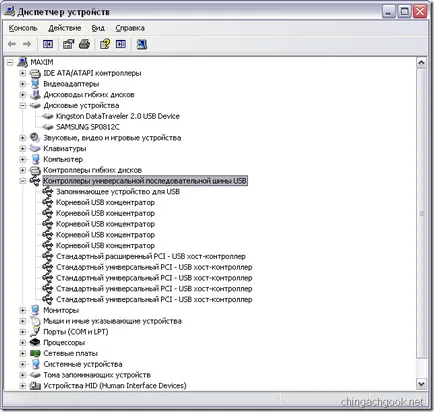Select Стандартный расширенный PCI - USB хост-контроллер
434x412 pixels.
[x=151, y=256]
